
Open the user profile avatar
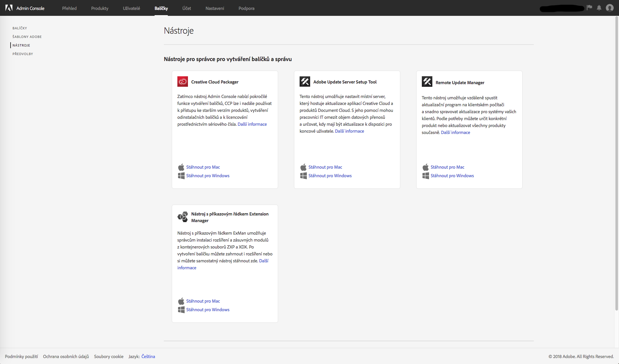pos(610,8)
